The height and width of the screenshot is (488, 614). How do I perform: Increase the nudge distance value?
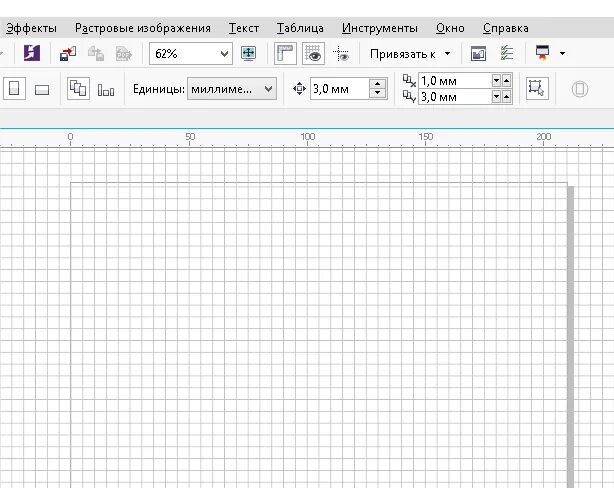pos(377,84)
